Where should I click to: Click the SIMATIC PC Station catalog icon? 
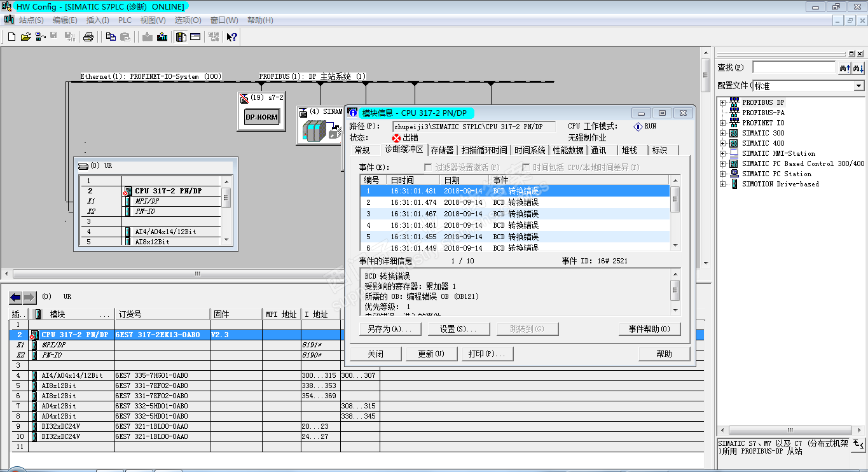(x=734, y=174)
